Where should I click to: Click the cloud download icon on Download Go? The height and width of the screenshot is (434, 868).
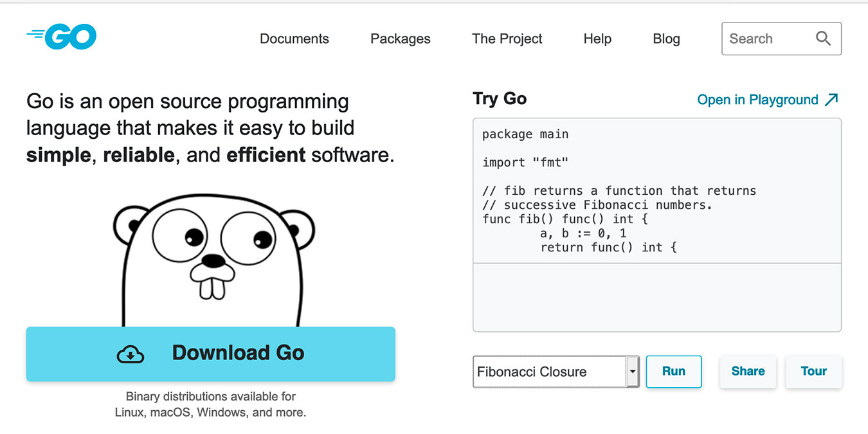pos(130,353)
